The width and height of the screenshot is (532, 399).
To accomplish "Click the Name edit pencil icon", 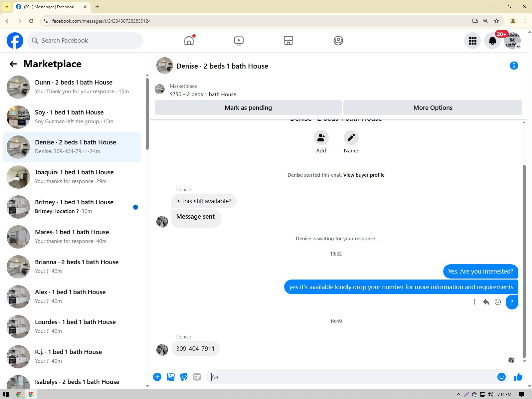I will click(x=351, y=137).
